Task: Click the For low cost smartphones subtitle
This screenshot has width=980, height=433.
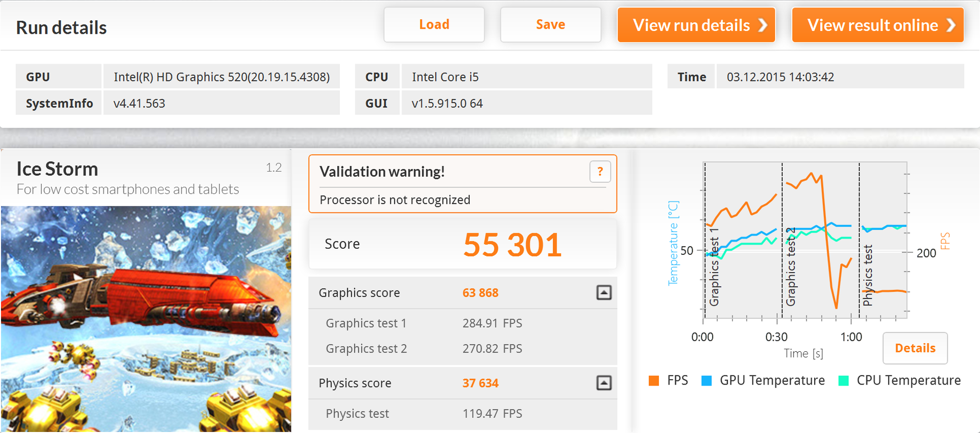Action: tap(128, 189)
